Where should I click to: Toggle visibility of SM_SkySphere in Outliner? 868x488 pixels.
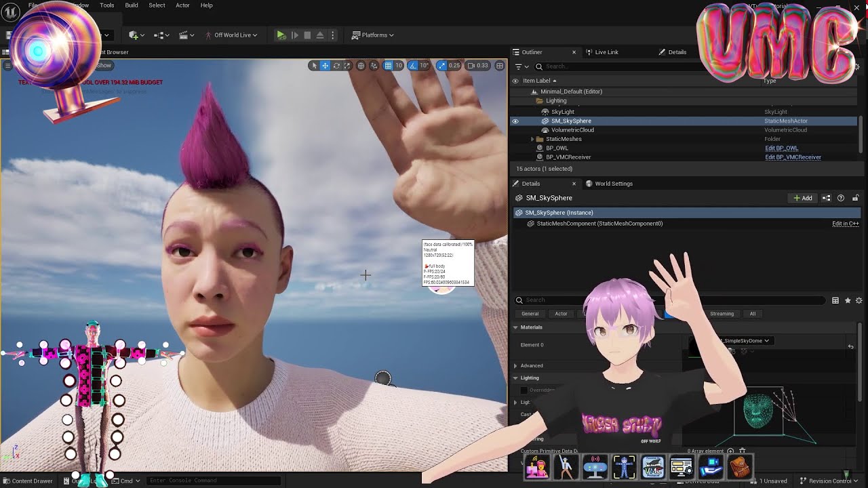click(x=515, y=121)
